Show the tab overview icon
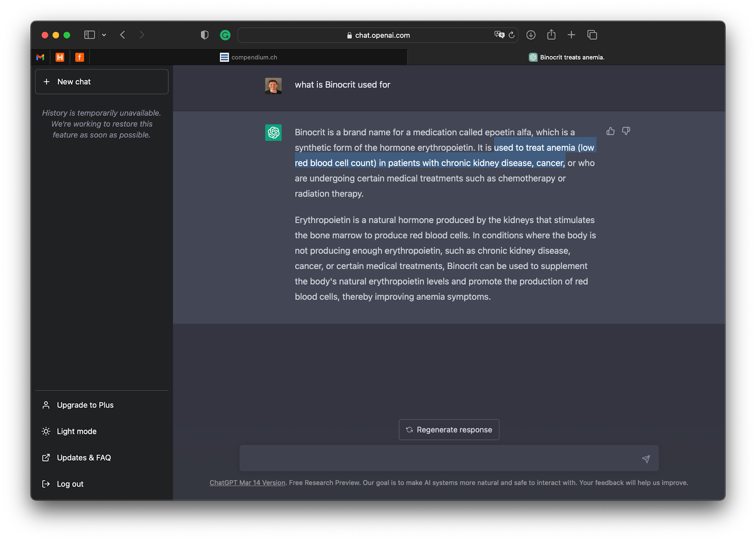 [592, 35]
